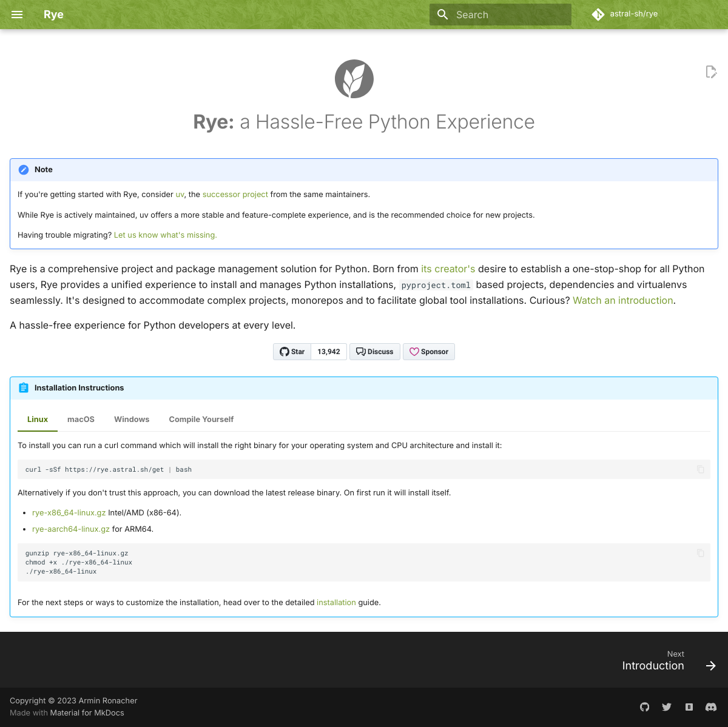Click the "Rye: a Hassle-Free Python Experience" heading
The image size is (728, 727).
point(364,122)
